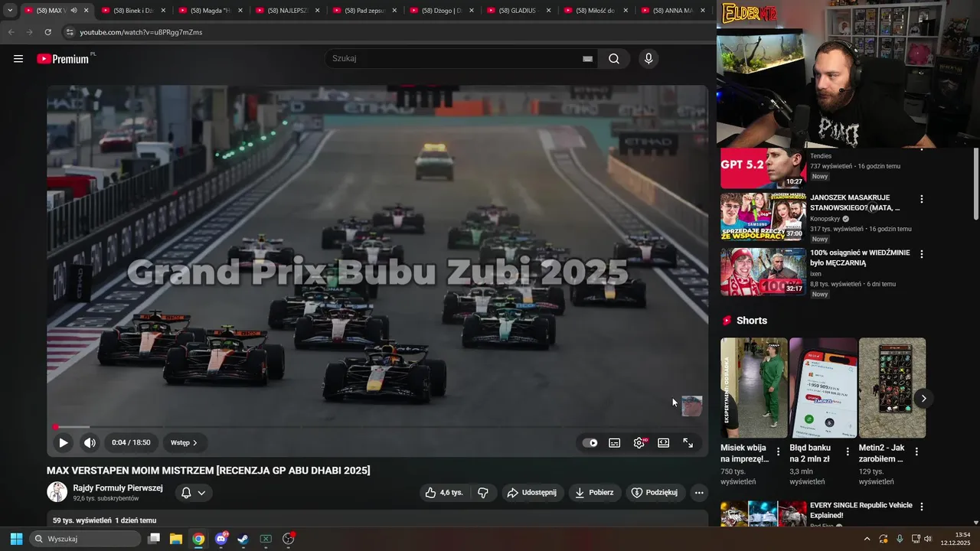Click the Podziękuj thanks button
The image size is (980, 551).
tap(655, 492)
